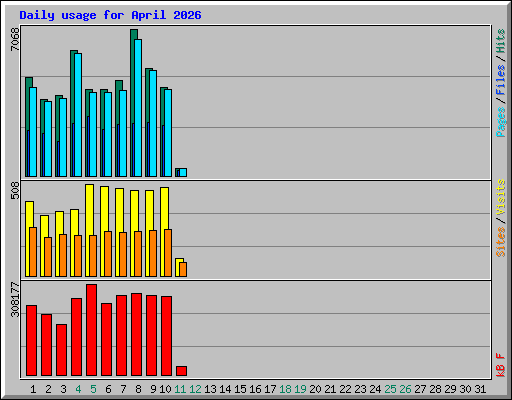Click green weekend day label 5
The width and height of the screenshot is (512, 400).
(x=93, y=389)
